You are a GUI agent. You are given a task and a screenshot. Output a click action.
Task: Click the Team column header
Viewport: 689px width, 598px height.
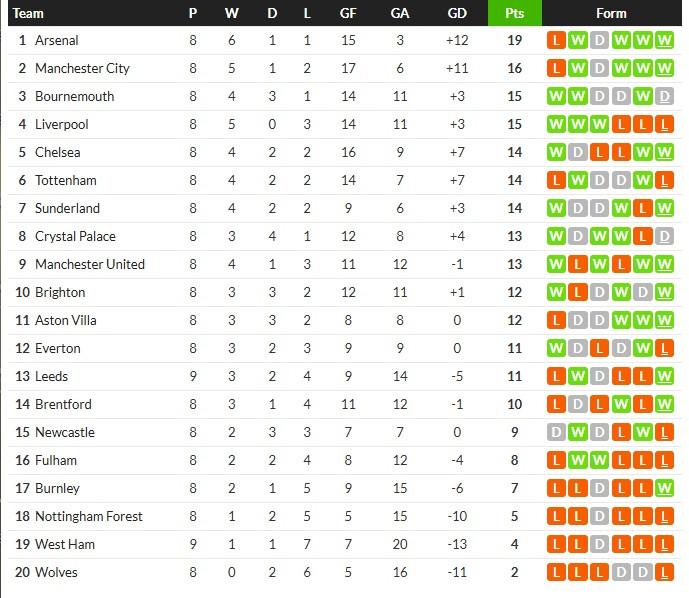click(x=28, y=13)
